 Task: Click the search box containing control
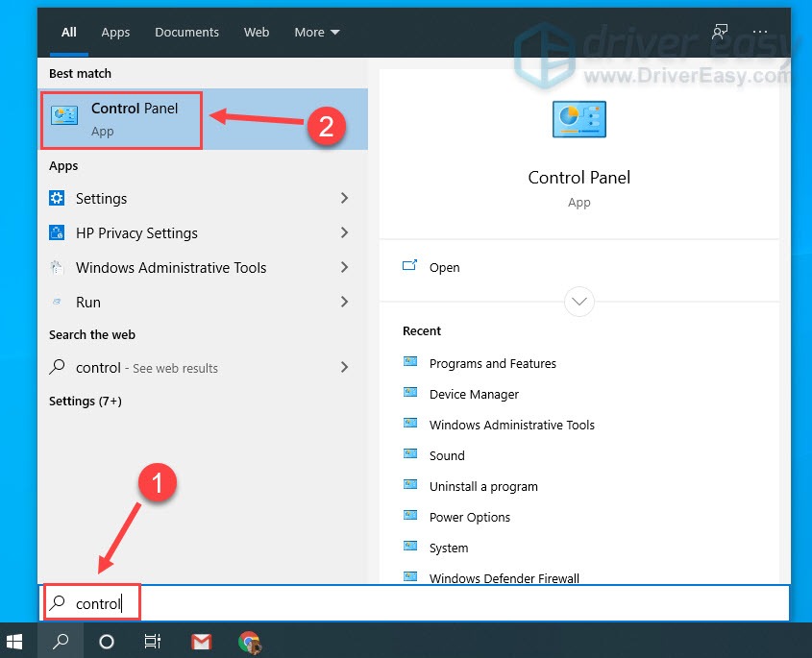(414, 603)
